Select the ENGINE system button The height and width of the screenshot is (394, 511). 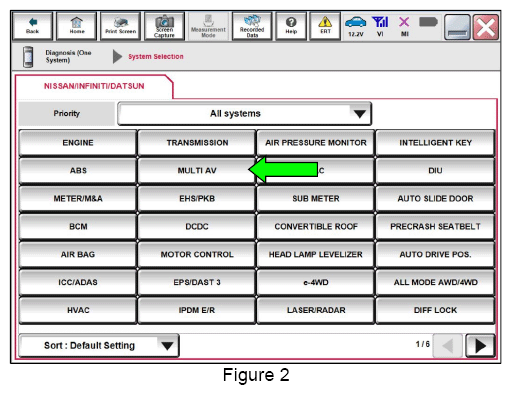[78, 143]
